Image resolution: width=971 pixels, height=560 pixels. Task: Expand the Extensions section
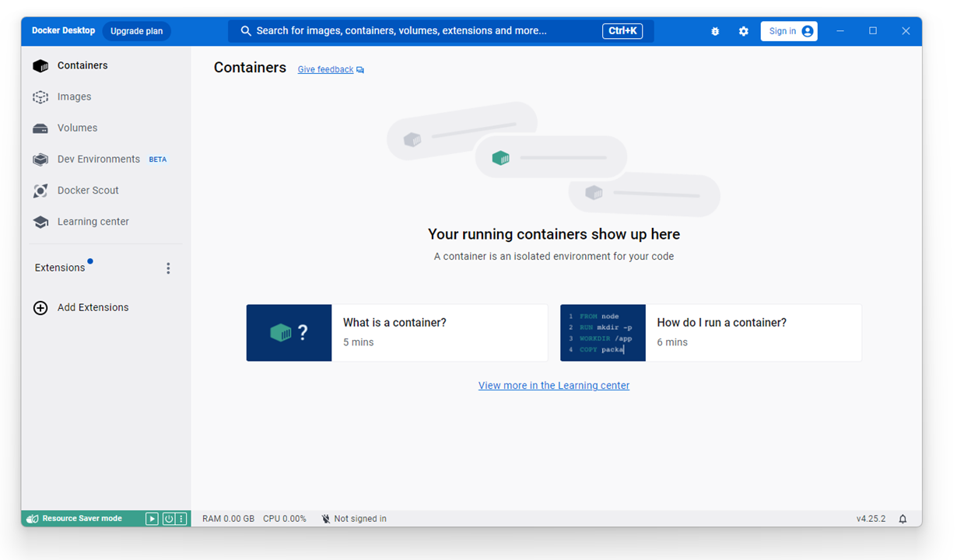tap(61, 267)
